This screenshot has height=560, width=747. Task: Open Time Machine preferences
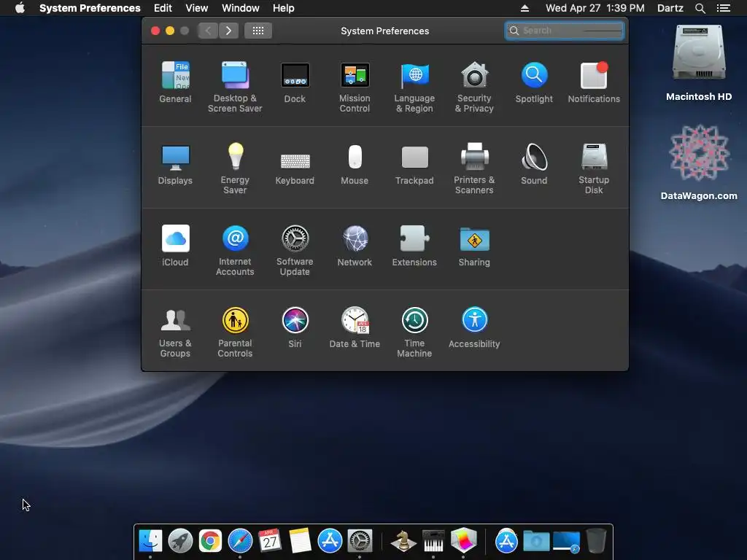(x=414, y=332)
